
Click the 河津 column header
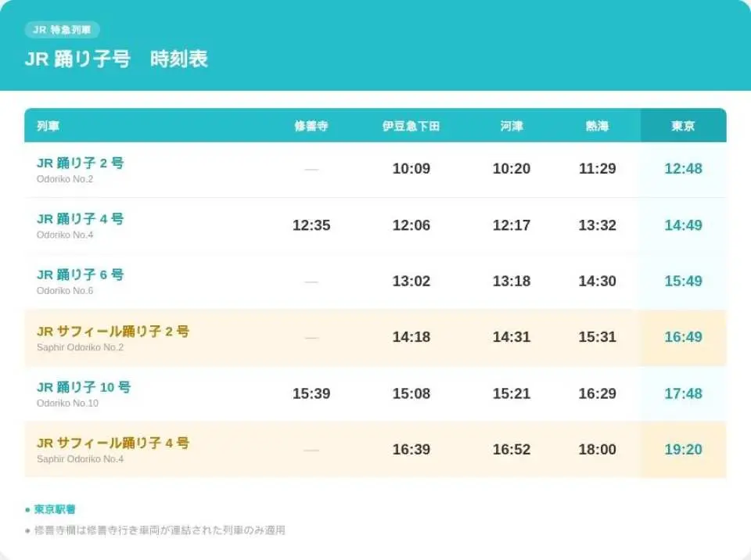(x=512, y=126)
